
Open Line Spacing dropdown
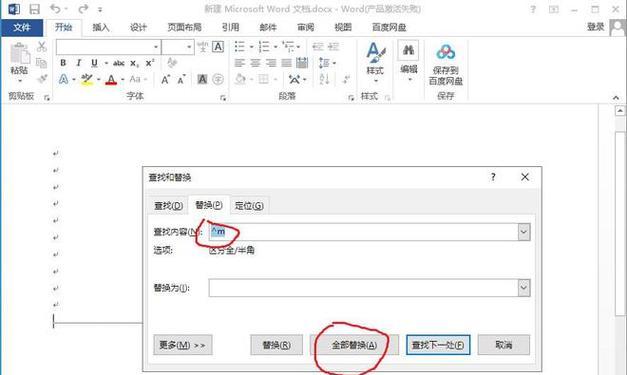click(x=327, y=63)
